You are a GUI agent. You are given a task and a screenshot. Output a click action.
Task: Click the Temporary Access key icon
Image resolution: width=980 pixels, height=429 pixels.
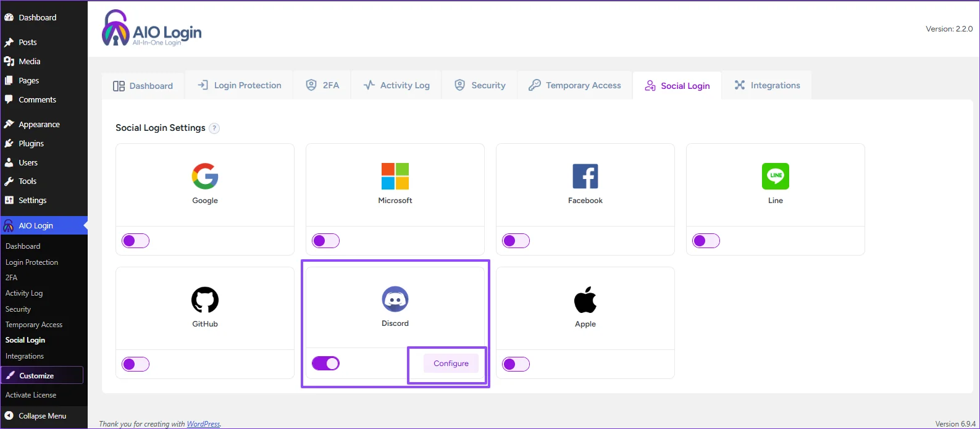pos(535,85)
